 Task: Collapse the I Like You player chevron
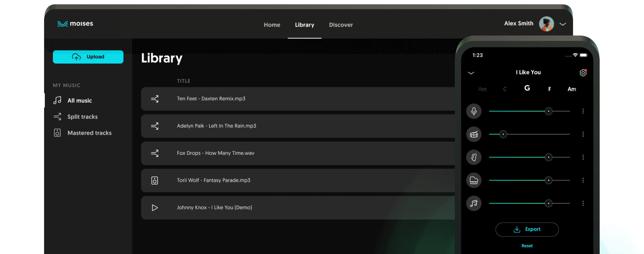[x=471, y=73]
